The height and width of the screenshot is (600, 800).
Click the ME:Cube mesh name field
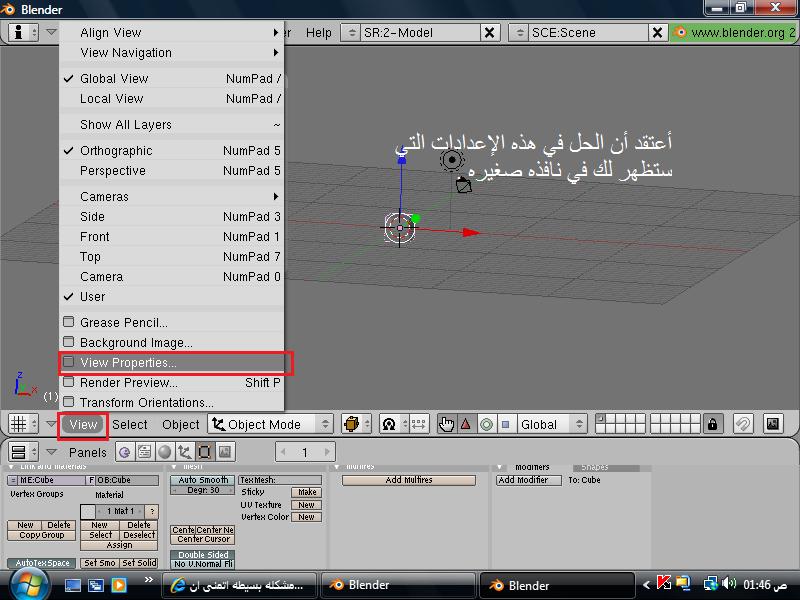52,480
